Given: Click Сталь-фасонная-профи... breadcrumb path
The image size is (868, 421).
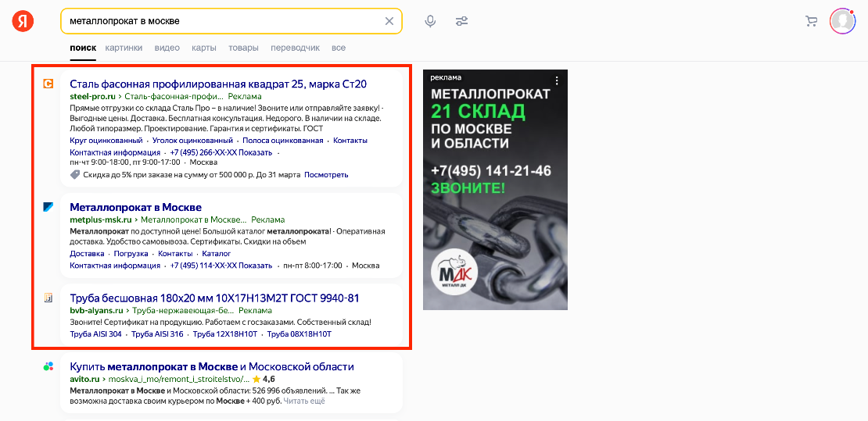Looking at the screenshot, I should tap(174, 96).
